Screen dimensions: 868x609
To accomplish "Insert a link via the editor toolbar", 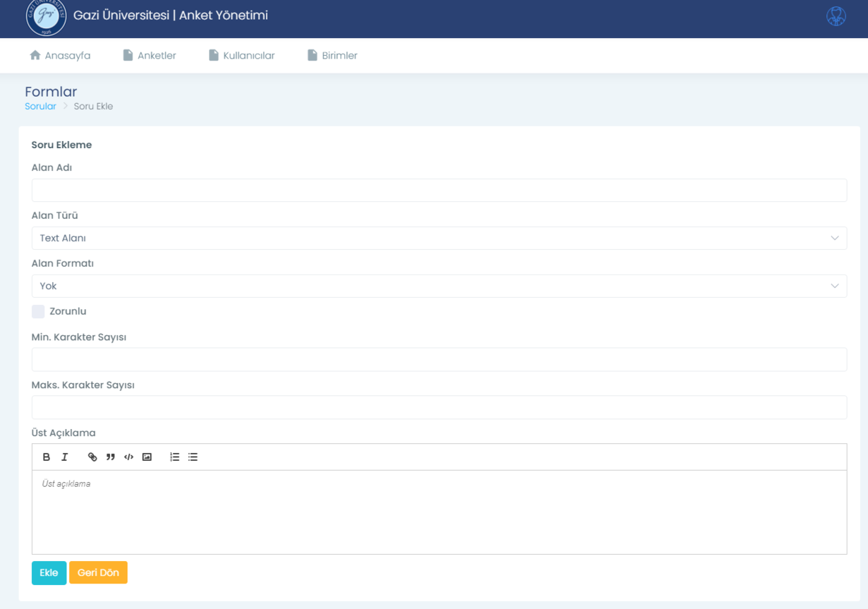I will (92, 457).
